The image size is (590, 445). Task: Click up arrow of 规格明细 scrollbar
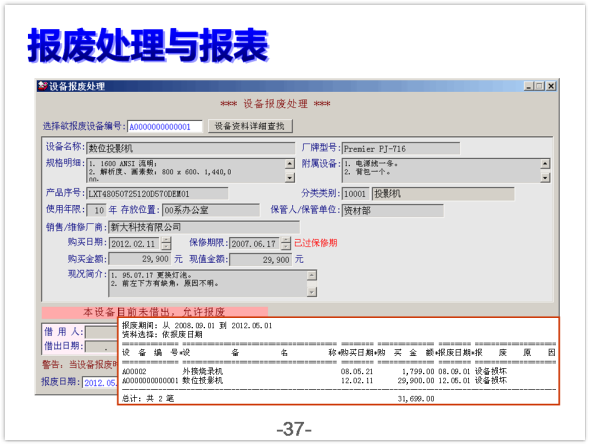[289, 164]
